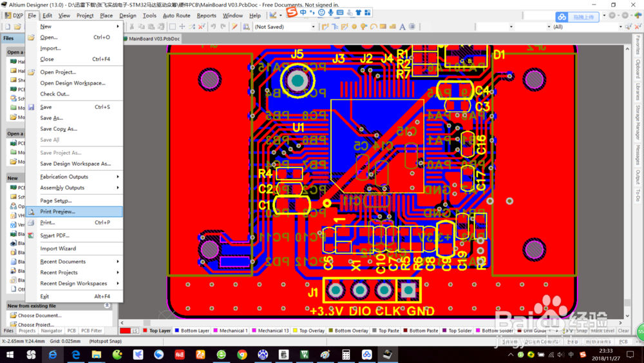
Task: Click the open folder toolbar icon
Action: (17, 26)
